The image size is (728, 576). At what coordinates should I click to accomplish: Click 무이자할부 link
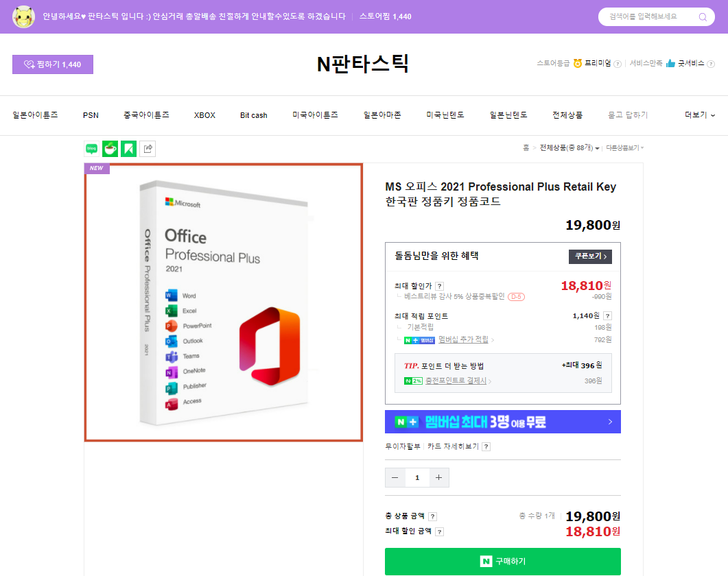click(x=403, y=446)
